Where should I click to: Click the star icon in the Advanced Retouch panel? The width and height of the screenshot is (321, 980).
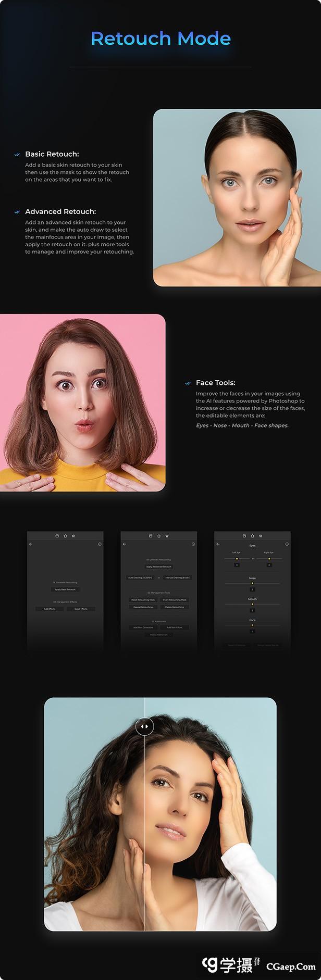(167, 536)
